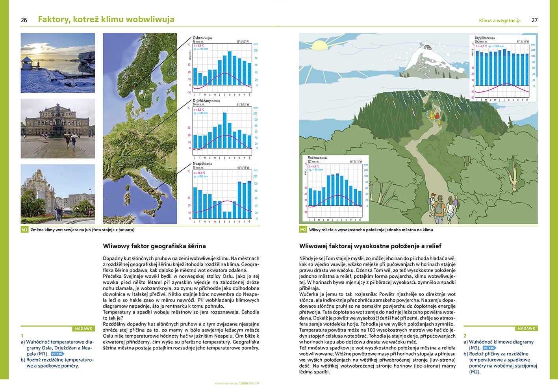Select the Dresden opera house photo
Screen dimensions: 558x392
(57, 128)
